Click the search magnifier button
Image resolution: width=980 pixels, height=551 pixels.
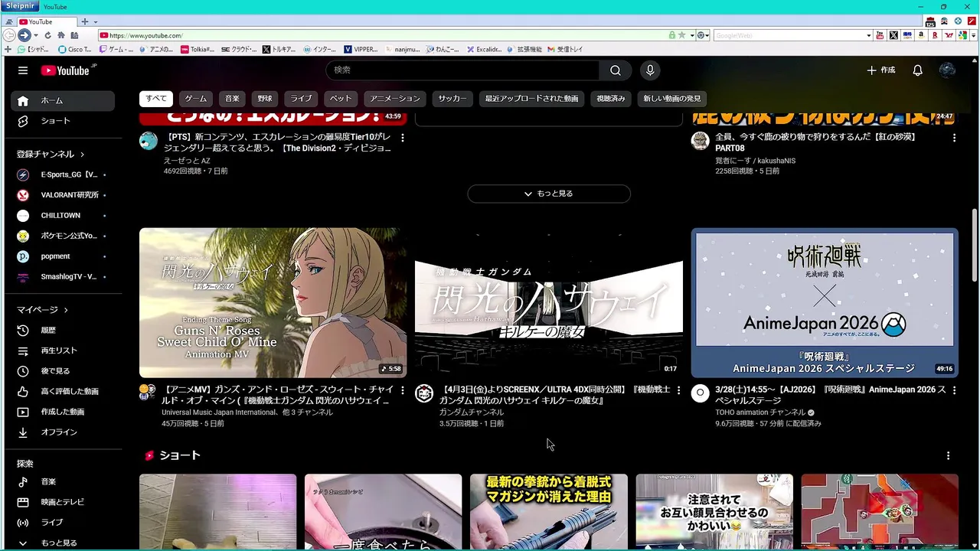[x=616, y=70]
